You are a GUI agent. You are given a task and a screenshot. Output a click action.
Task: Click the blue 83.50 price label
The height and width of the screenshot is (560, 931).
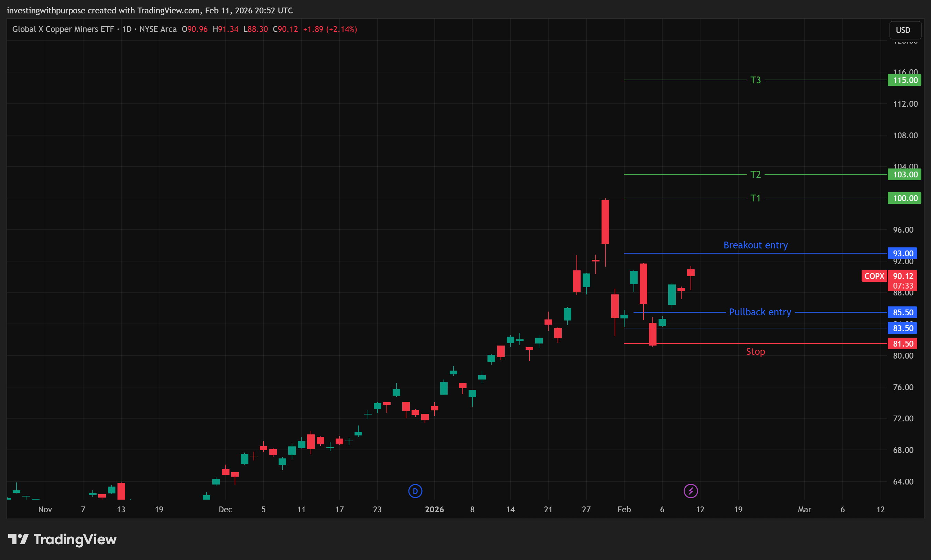coord(902,328)
